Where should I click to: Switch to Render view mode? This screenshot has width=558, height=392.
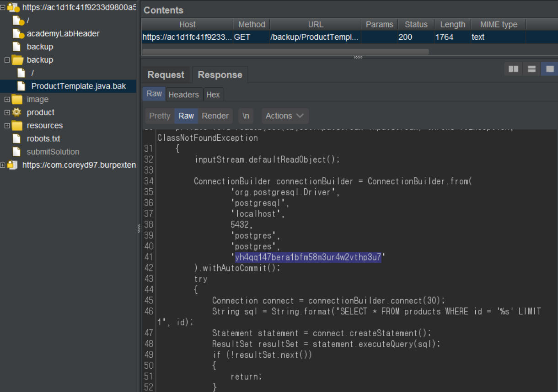tap(215, 116)
